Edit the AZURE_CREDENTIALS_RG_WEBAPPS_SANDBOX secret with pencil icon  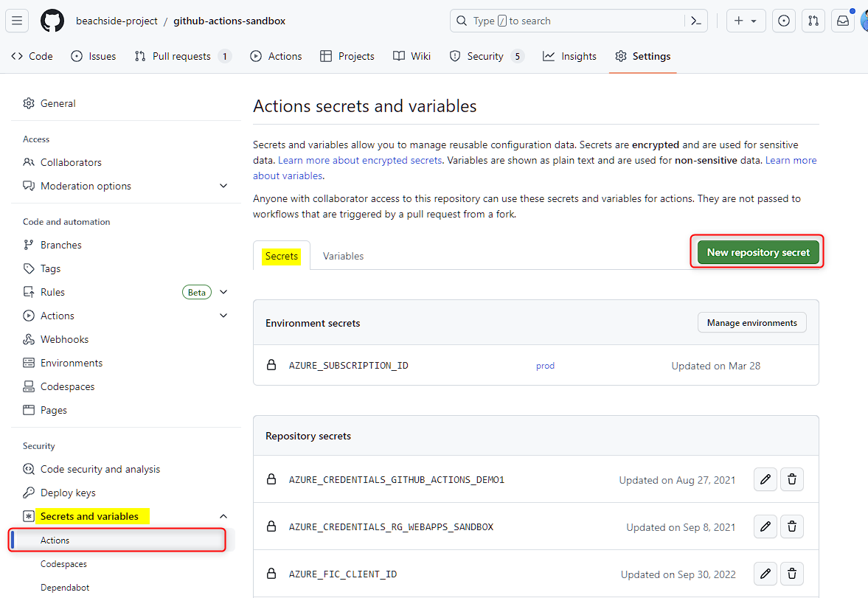pyautogui.click(x=765, y=526)
